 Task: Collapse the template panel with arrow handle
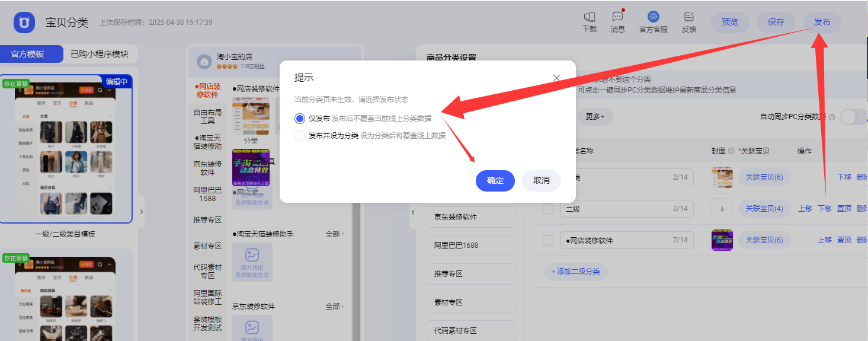[x=141, y=212]
